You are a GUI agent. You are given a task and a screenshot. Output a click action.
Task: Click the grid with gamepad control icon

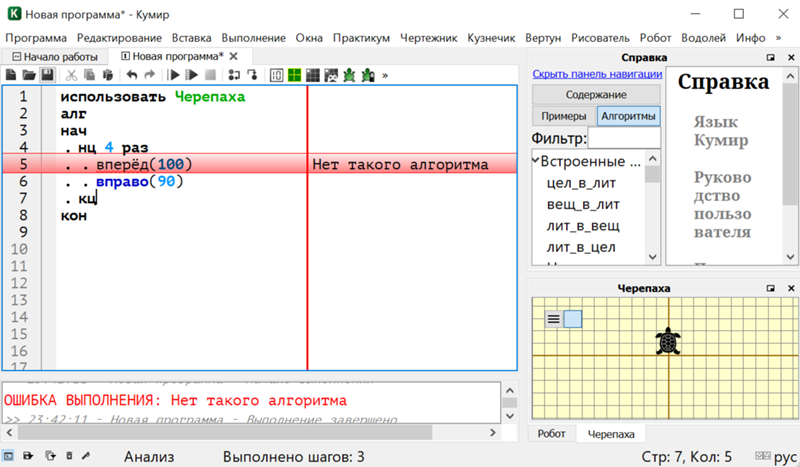click(x=331, y=75)
